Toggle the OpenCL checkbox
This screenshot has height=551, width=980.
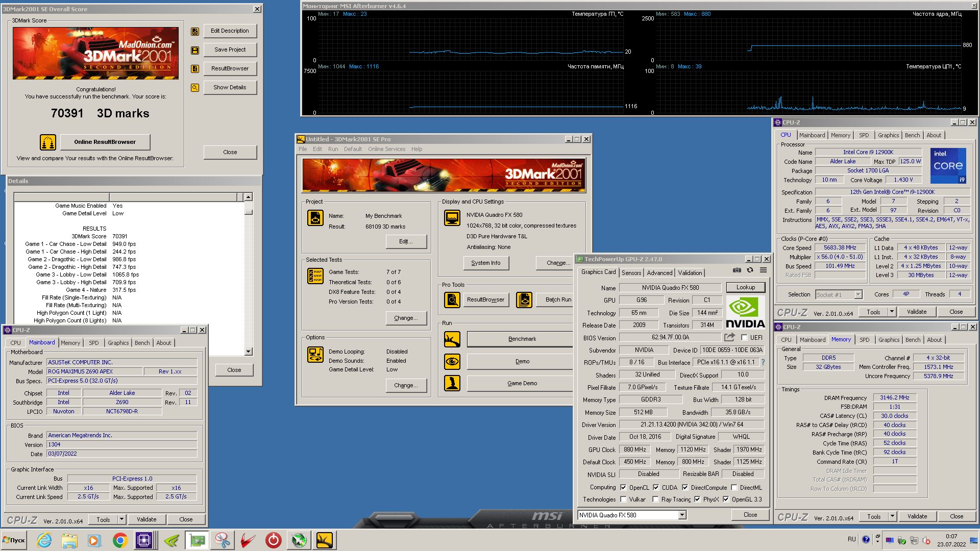(x=623, y=488)
